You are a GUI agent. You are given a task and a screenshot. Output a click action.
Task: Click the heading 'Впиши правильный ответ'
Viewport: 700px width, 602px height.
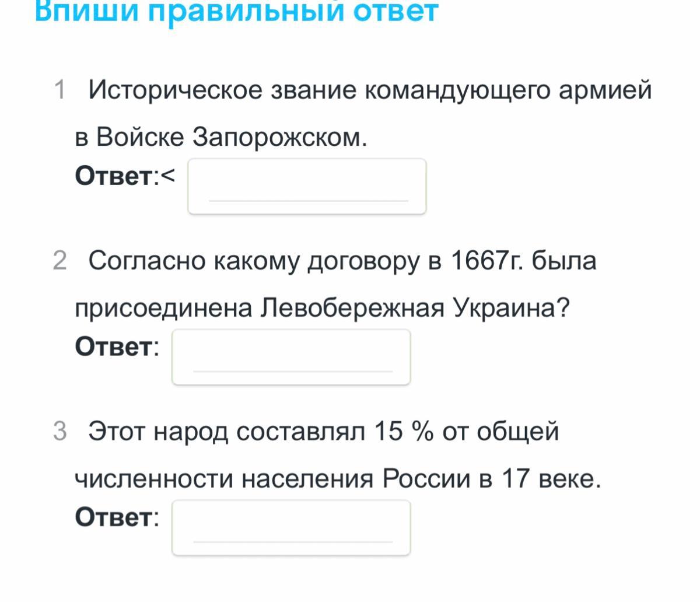click(236, 12)
